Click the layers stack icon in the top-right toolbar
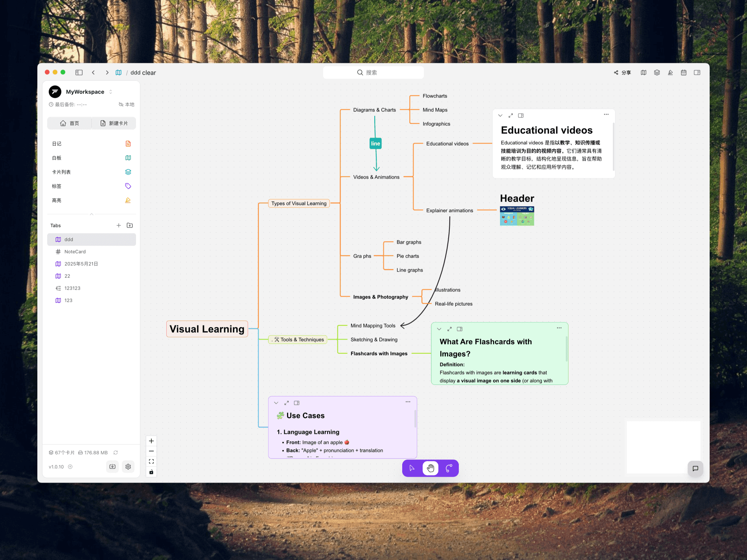This screenshot has width=747, height=560. pos(657,72)
